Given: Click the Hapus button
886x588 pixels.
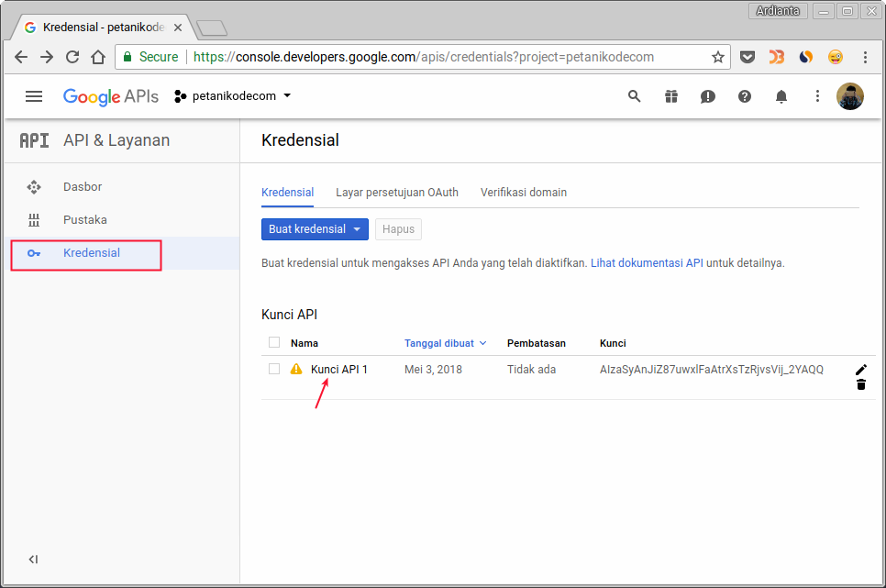Looking at the screenshot, I should coord(398,229).
